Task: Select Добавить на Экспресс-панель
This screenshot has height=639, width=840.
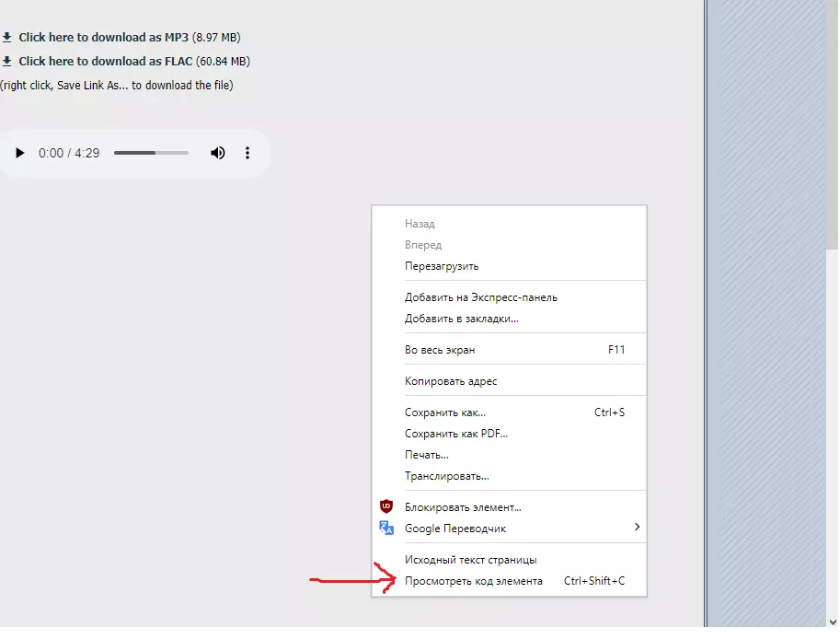Action: coord(509,297)
